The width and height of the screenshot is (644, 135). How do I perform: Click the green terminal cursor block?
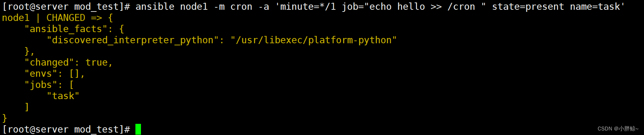coord(138,129)
